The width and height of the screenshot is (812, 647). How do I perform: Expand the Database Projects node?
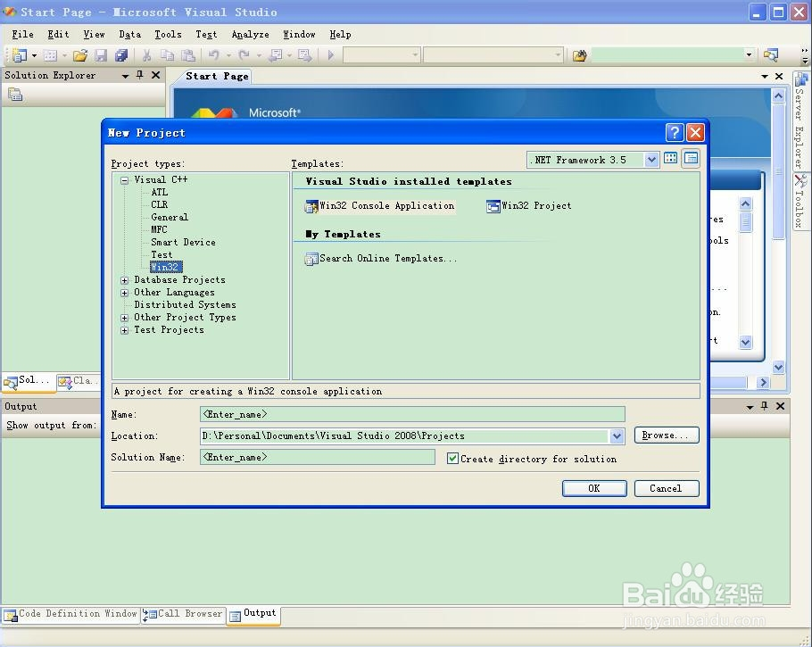pos(124,280)
